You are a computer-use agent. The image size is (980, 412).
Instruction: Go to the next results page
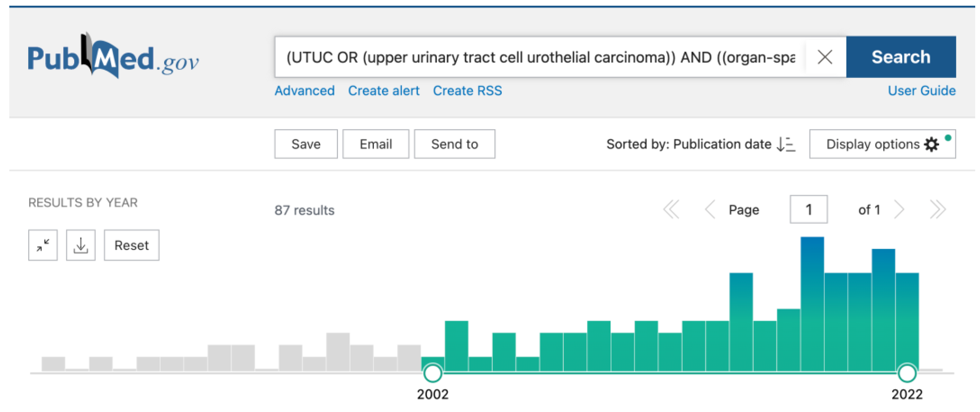(899, 210)
